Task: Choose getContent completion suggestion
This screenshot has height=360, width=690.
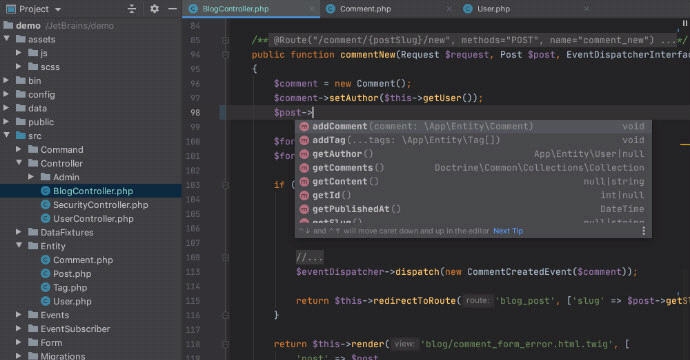Action: (x=473, y=181)
